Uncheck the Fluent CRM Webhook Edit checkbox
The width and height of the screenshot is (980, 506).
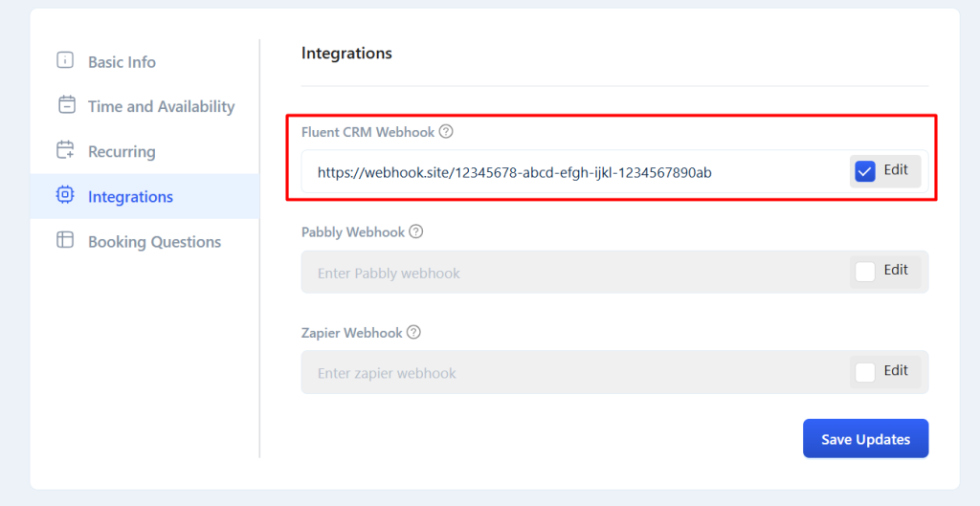tap(865, 171)
